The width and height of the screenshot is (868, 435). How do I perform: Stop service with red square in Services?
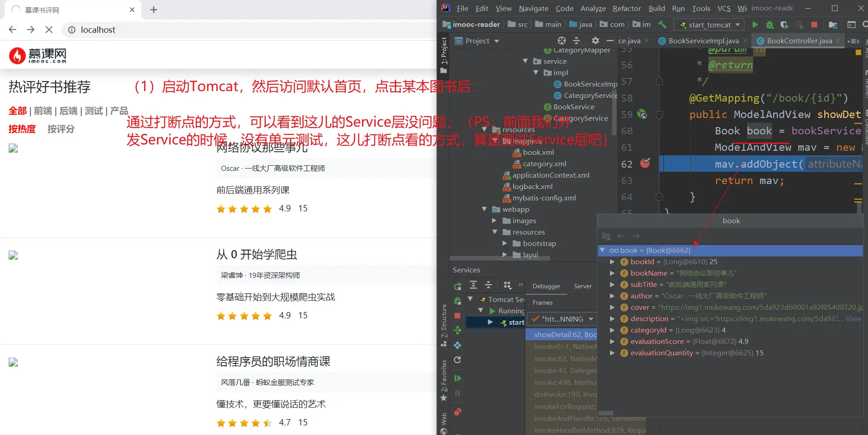(x=457, y=316)
